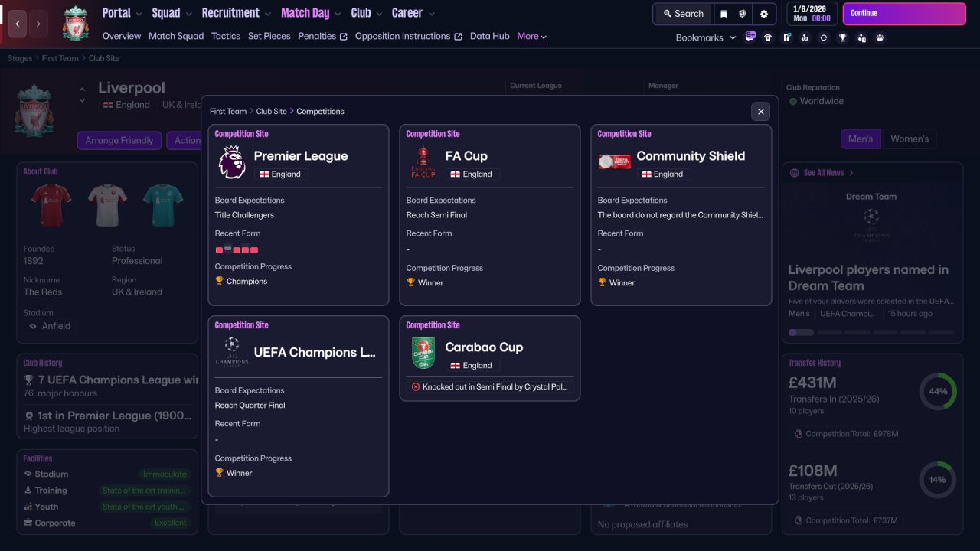
Task: Open the bookmark icon beside Search
Action: (x=724, y=14)
